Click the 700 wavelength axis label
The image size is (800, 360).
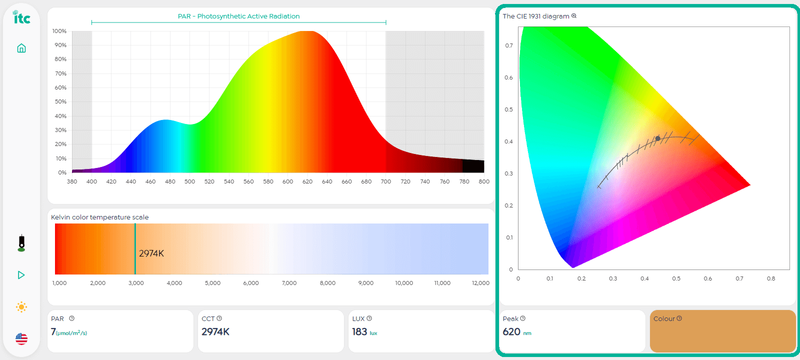click(386, 182)
